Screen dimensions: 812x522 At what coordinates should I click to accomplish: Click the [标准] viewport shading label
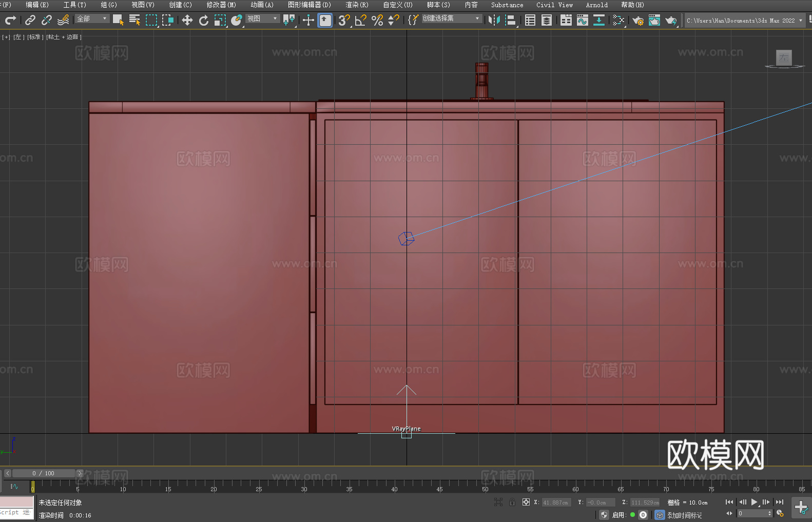(x=35, y=37)
